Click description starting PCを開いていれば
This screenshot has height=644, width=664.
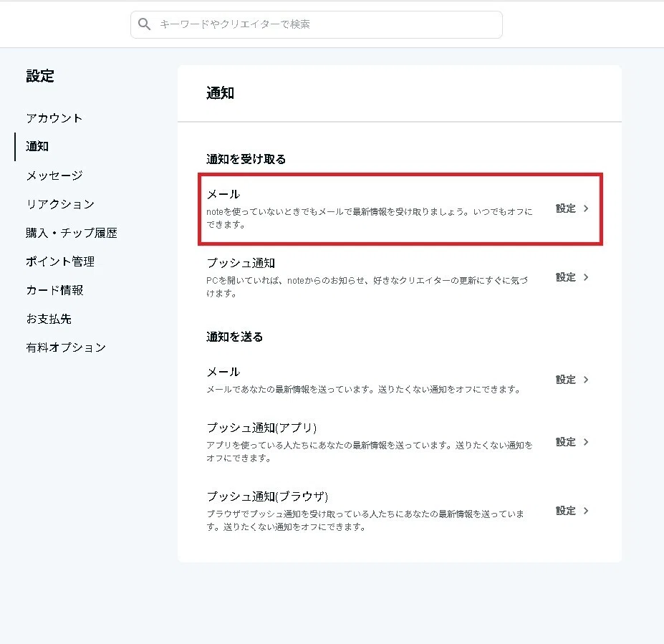[x=367, y=287]
